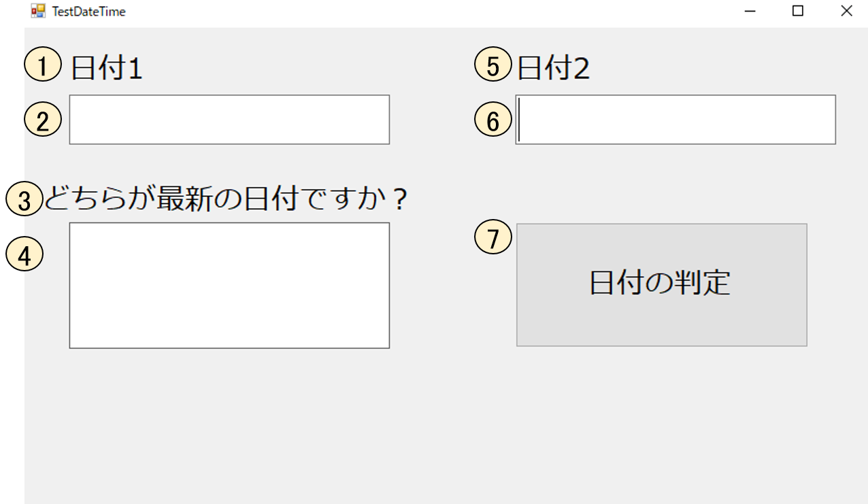
Task: Maximize the TestDateTime window
Action: 798,11
